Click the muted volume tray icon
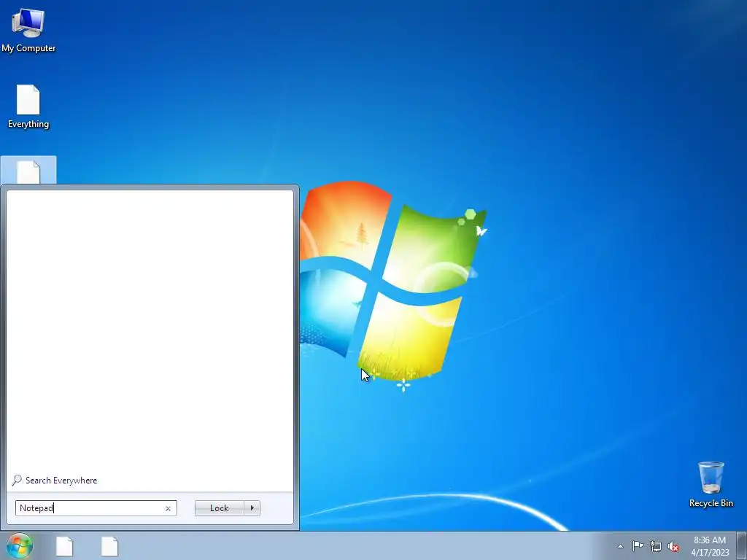The image size is (747, 560). click(673, 546)
